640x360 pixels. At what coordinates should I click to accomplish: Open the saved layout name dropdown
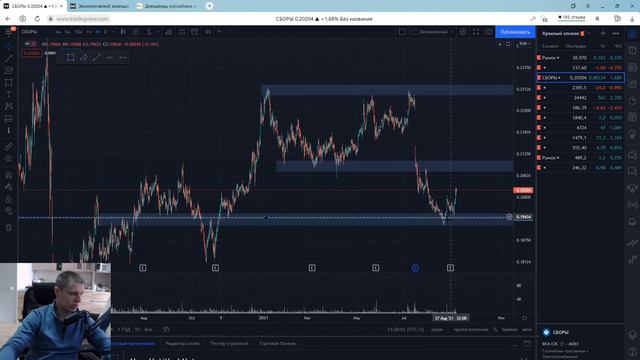click(x=433, y=32)
